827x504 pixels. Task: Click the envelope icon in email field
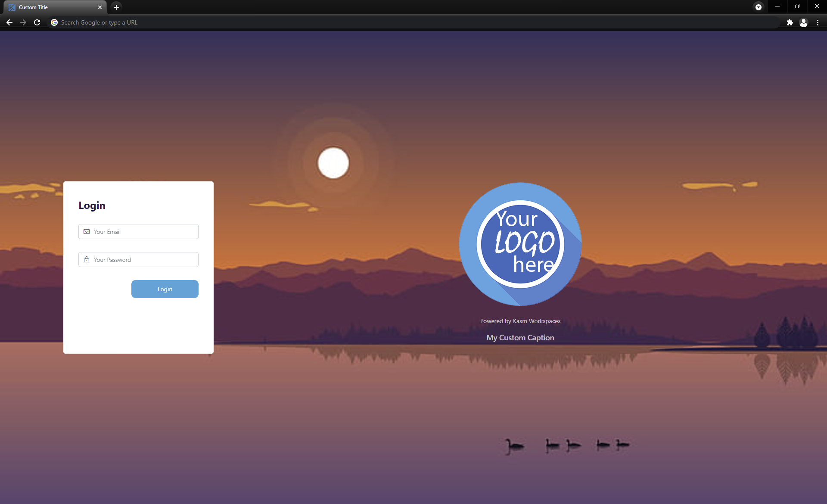(x=87, y=232)
